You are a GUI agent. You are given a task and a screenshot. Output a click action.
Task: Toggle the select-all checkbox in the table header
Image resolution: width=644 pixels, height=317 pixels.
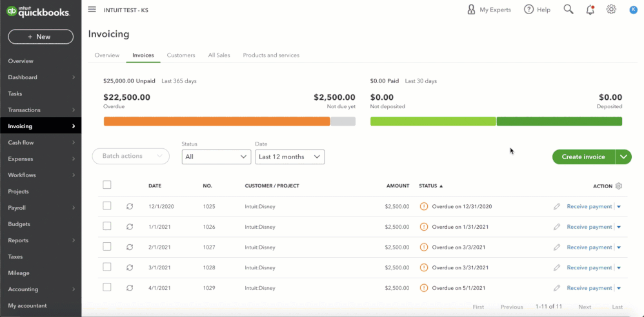107,185
